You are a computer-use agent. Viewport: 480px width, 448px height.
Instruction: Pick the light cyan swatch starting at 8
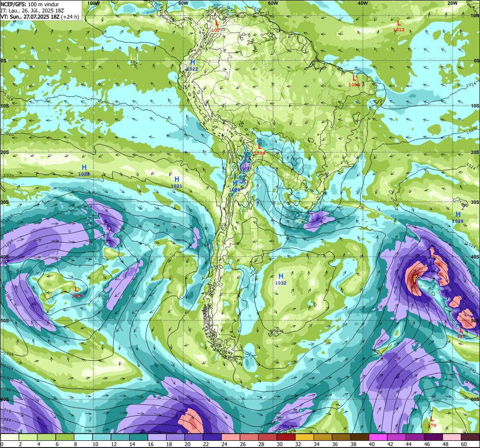(x=84, y=437)
